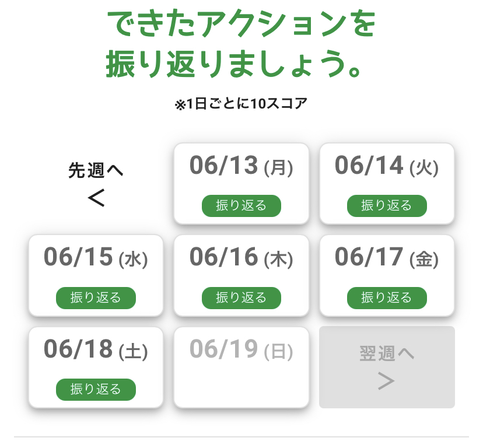Click 振り返る button for 06/15 Wednesday
Image resolution: width=483 pixels, height=448 pixels.
coord(96,298)
